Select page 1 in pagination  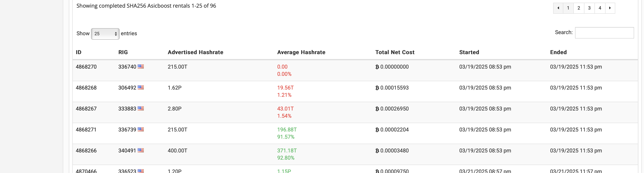tap(568, 8)
